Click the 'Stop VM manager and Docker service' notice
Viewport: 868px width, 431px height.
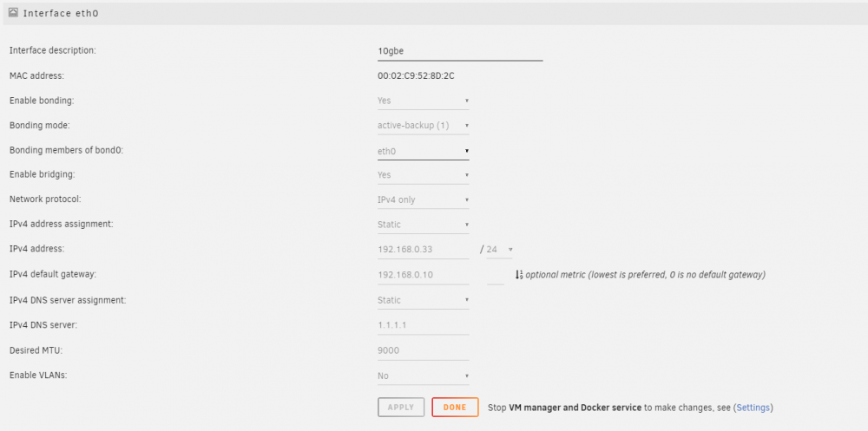[565, 408]
